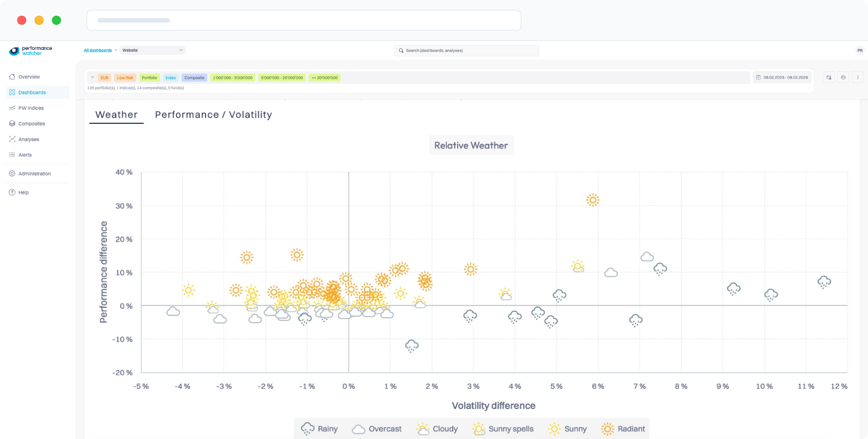Open the Overview page in sidebar
The height and width of the screenshot is (439, 868).
point(29,77)
